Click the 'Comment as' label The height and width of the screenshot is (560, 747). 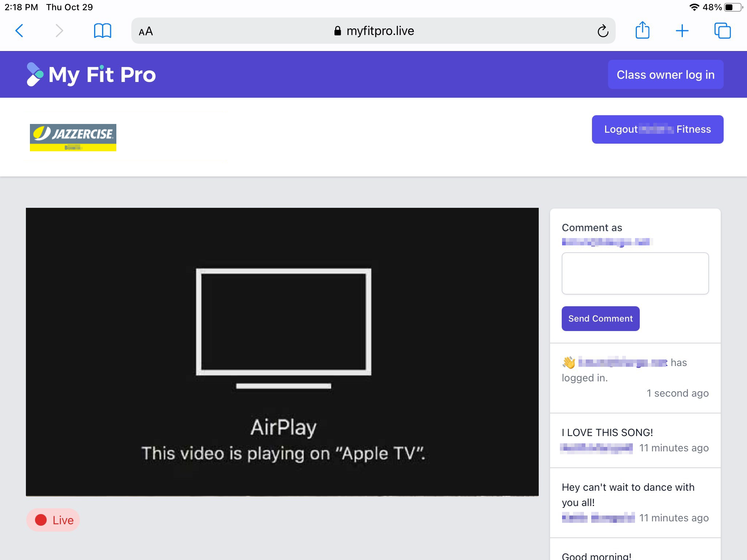(x=592, y=227)
